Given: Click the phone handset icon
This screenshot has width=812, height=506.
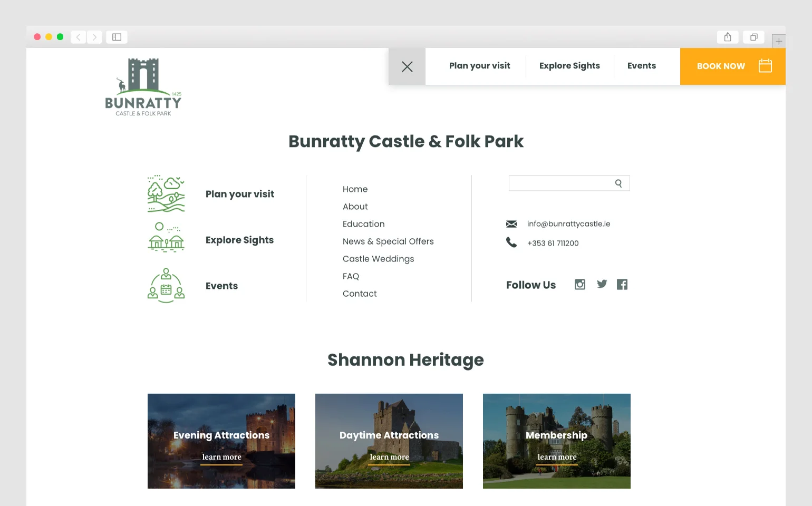Looking at the screenshot, I should coord(511,242).
